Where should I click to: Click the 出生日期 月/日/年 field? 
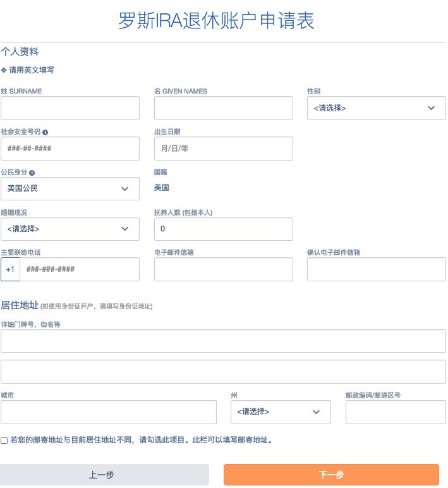point(224,149)
